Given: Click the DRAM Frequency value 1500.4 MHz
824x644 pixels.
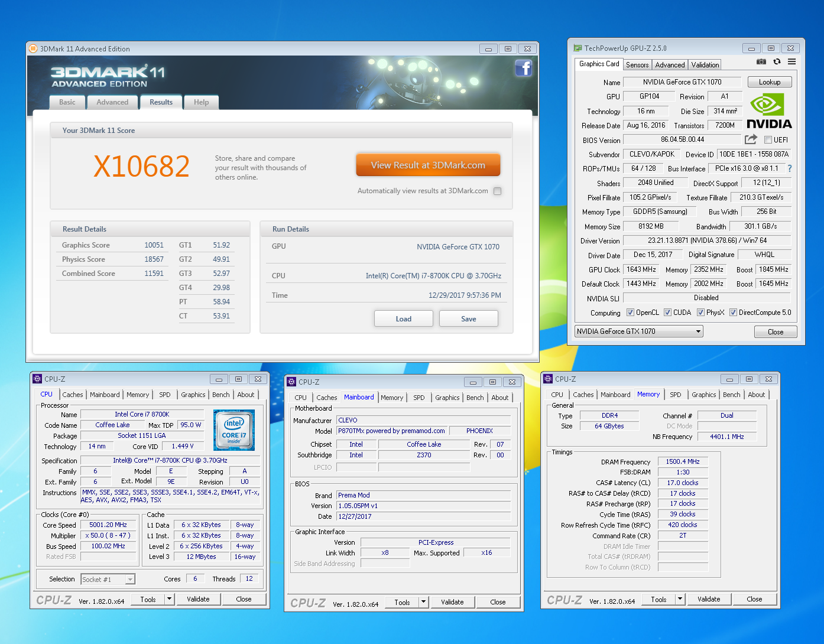Looking at the screenshot, I should (x=683, y=461).
